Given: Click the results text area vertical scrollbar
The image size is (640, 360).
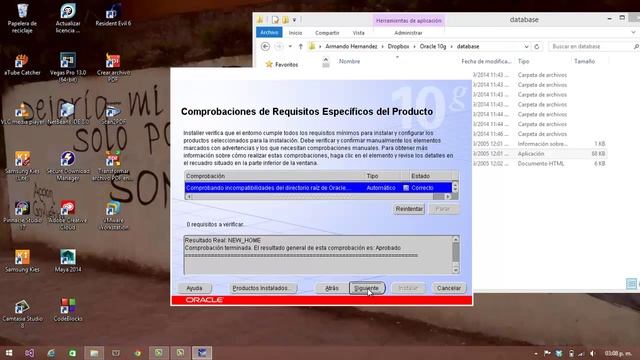Looking at the screenshot, I should (x=456, y=254).
